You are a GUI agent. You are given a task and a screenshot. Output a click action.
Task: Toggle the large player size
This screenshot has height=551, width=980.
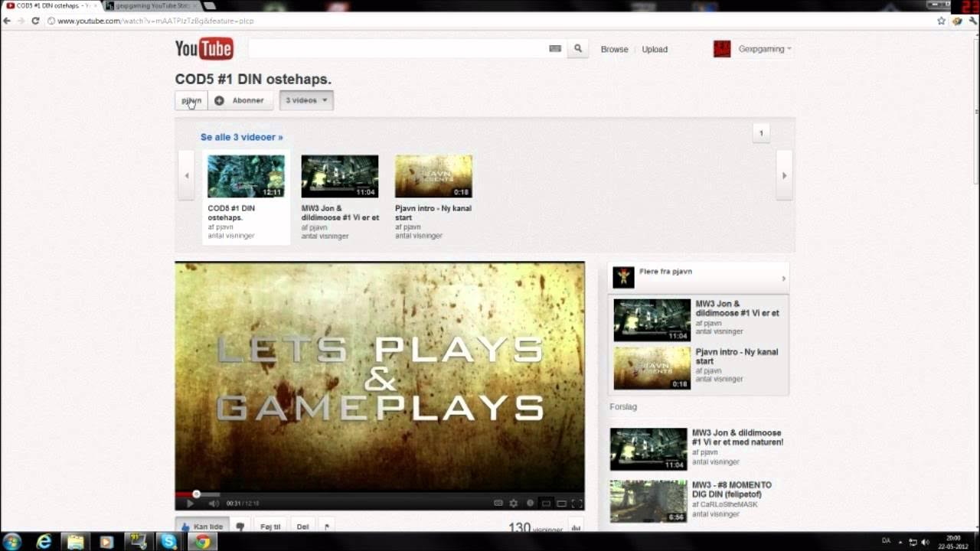[x=561, y=504]
